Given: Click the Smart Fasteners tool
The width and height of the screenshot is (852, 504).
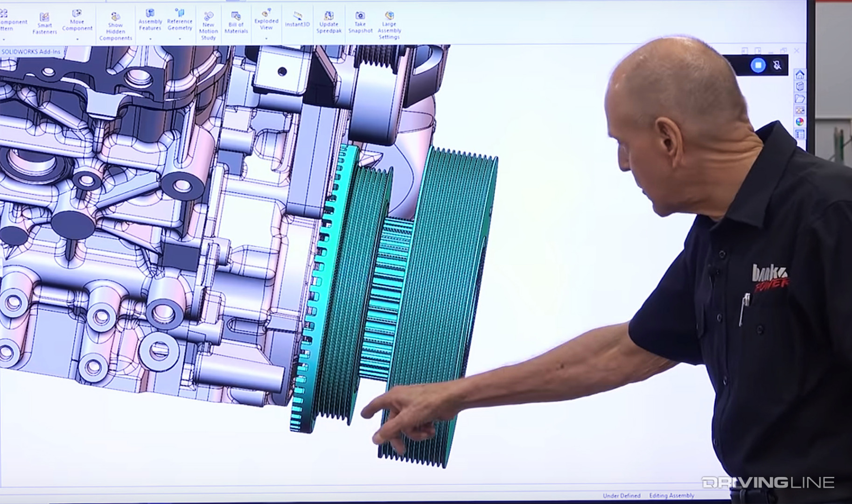Looking at the screenshot, I should (44, 23).
